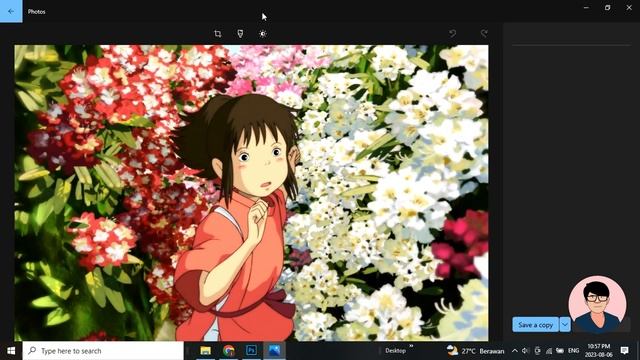Click the Save a copy button
Screen dimensions: 640x360
tap(536, 325)
